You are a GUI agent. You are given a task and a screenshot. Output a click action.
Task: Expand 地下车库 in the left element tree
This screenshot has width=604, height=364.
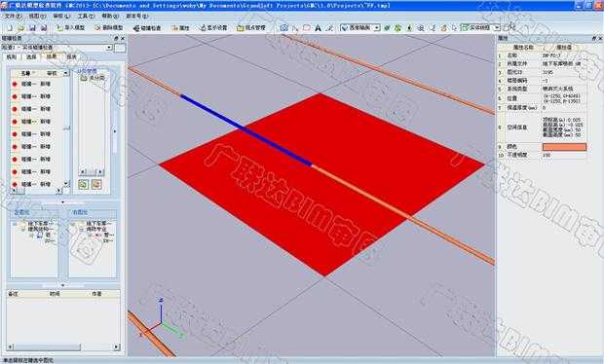[x=15, y=224]
